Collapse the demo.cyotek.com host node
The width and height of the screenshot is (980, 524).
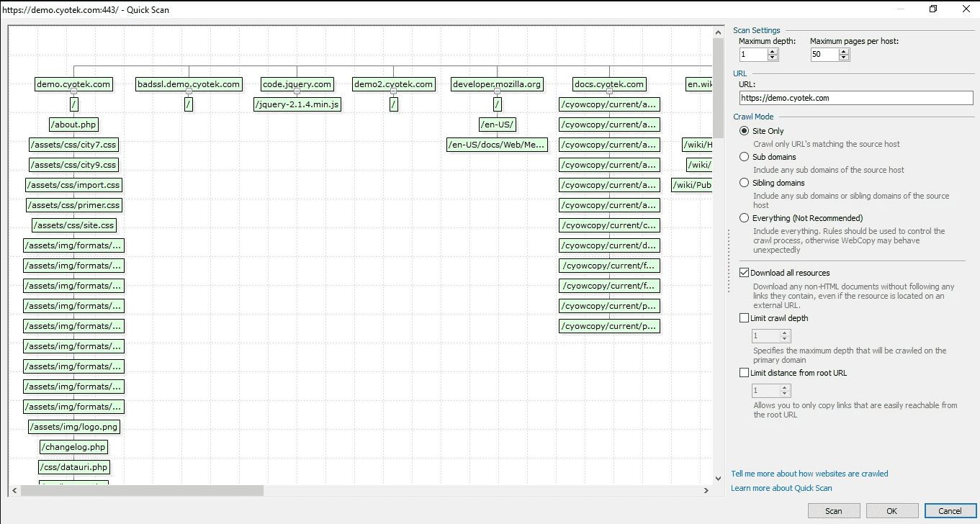(x=73, y=91)
